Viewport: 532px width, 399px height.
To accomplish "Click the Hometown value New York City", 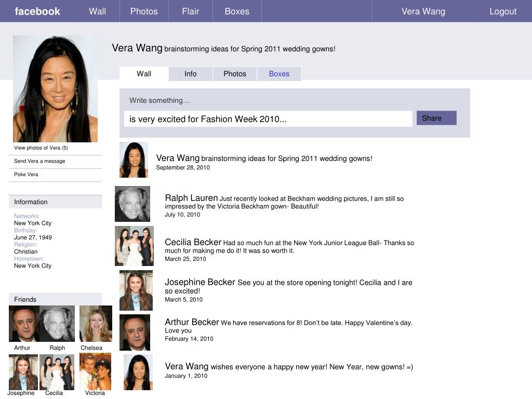I will pyautogui.click(x=33, y=265).
